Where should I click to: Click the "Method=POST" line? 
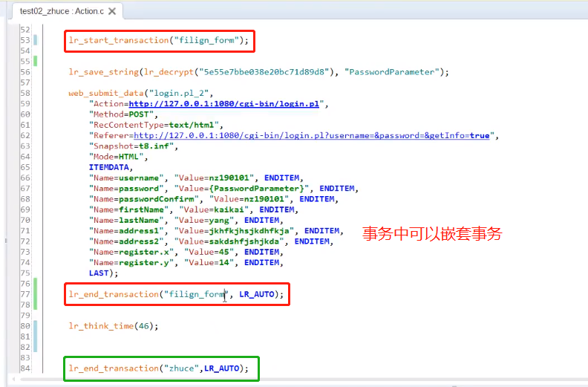(x=123, y=114)
